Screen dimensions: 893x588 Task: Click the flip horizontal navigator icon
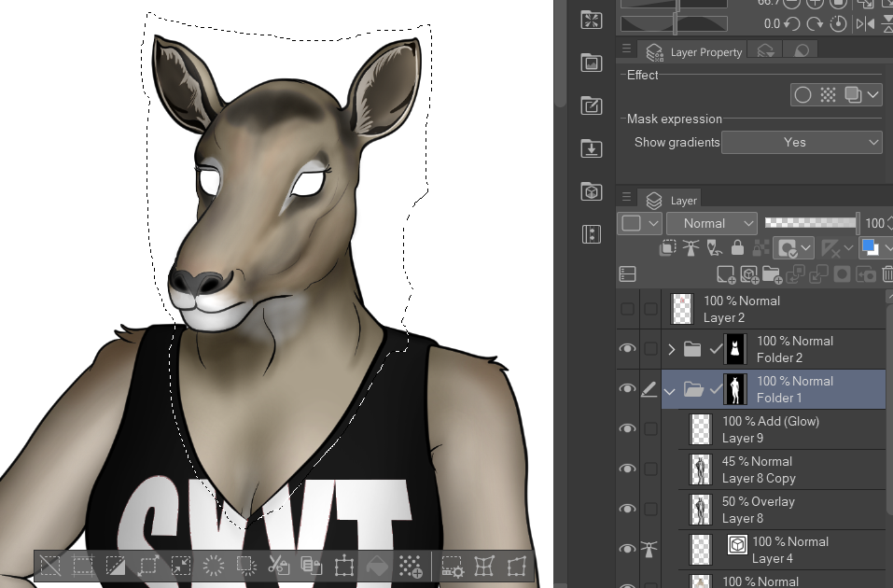[x=865, y=24]
